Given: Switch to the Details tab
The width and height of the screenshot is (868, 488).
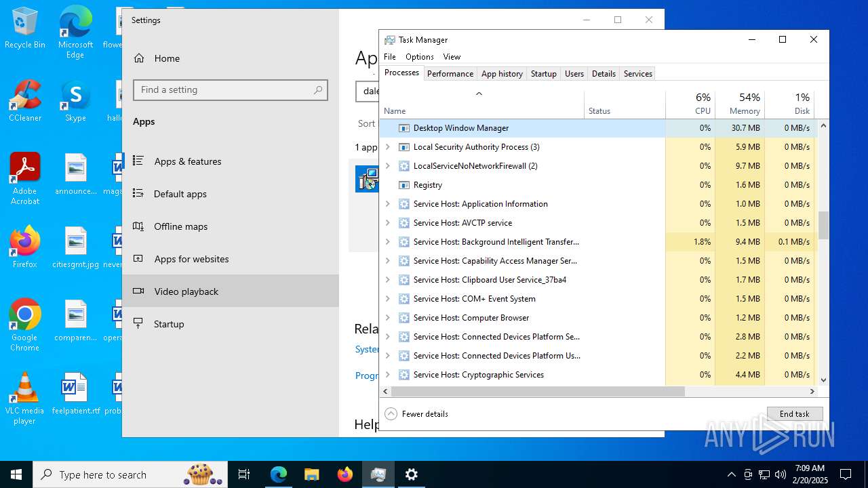Looking at the screenshot, I should pyautogui.click(x=604, y=74).
